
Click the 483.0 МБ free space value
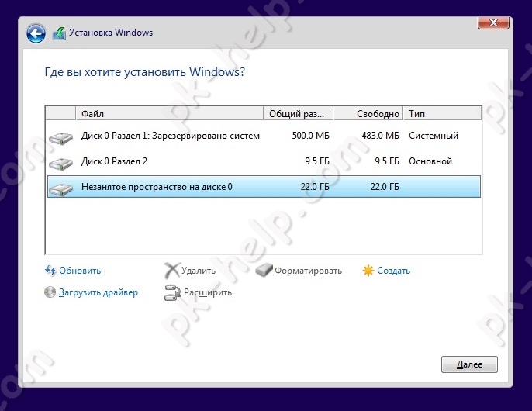click(380, 136)
